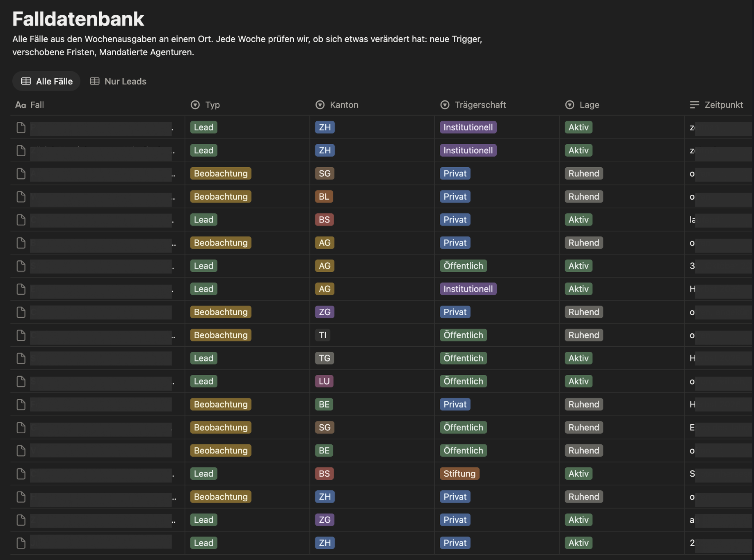Click the Lead tag in the TG row
Viewport: 754px width, 560px height.
coord(203,358)
